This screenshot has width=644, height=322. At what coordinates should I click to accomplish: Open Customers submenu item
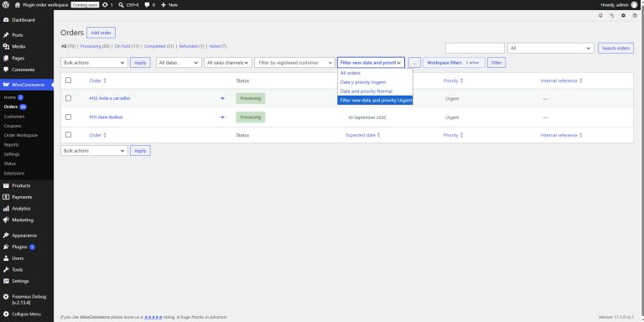coord(14,117)
